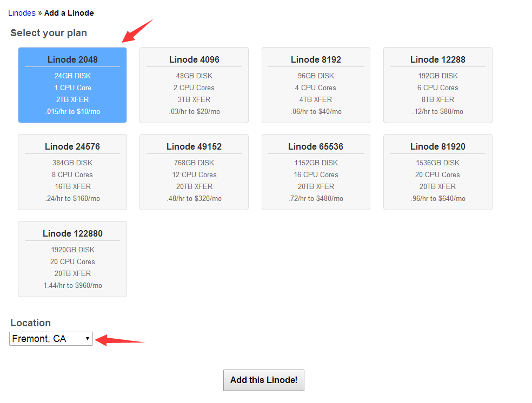532x403 pixels.
Task: Pick the Linode 8192 plan
Action: tap(316, 85)
